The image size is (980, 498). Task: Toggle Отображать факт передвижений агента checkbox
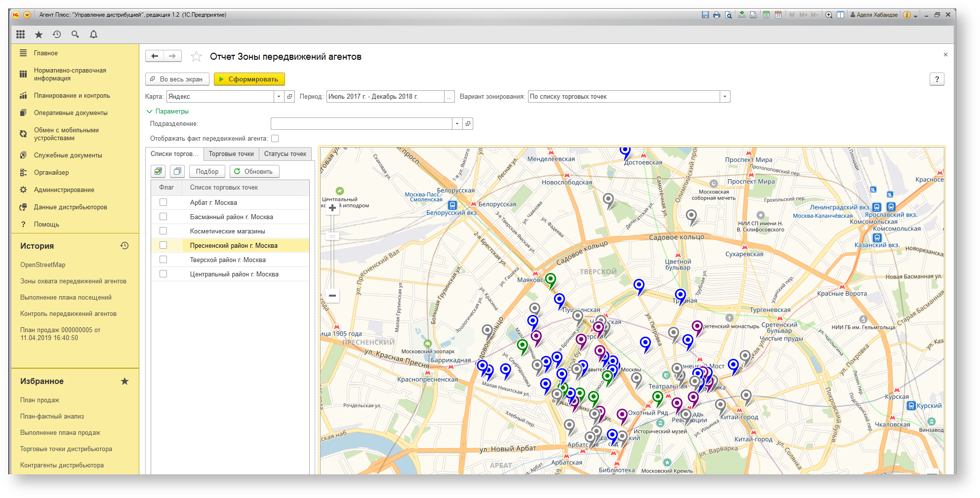pyautogui.click(x=275, y=139)
